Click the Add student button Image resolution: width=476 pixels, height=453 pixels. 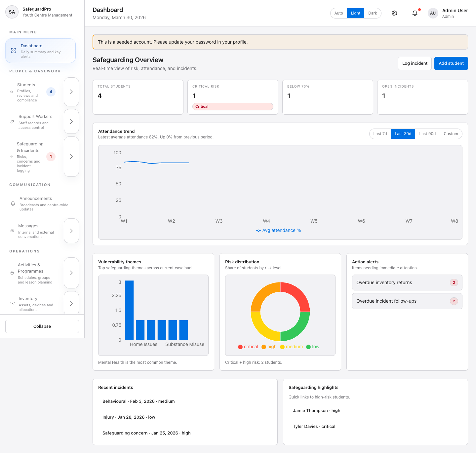coord(451,63)
